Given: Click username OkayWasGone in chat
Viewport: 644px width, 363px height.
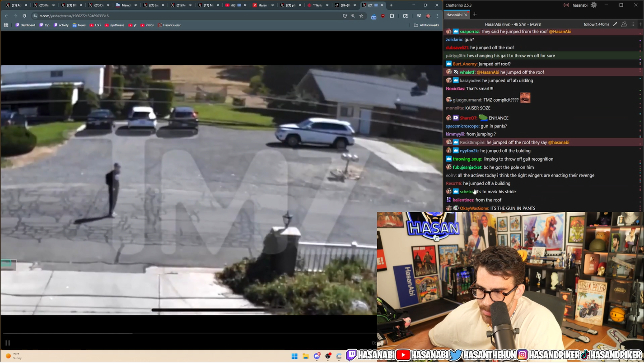Looking at the screenshot, I should tap(474, 208).
